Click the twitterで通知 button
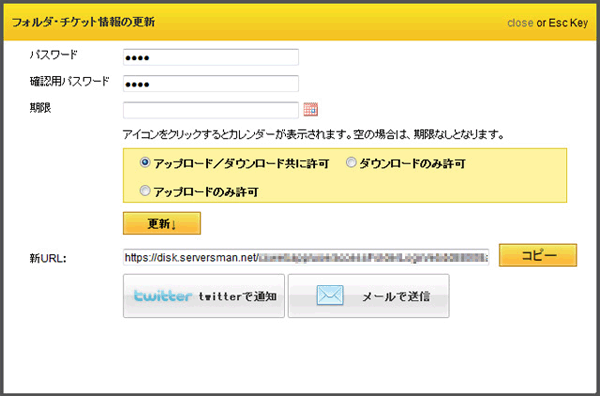This screenshot has width=600, height=396. 204,296
